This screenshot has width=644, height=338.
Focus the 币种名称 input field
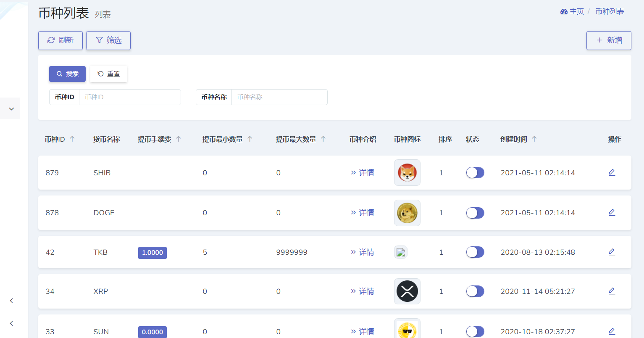point(279,97)
